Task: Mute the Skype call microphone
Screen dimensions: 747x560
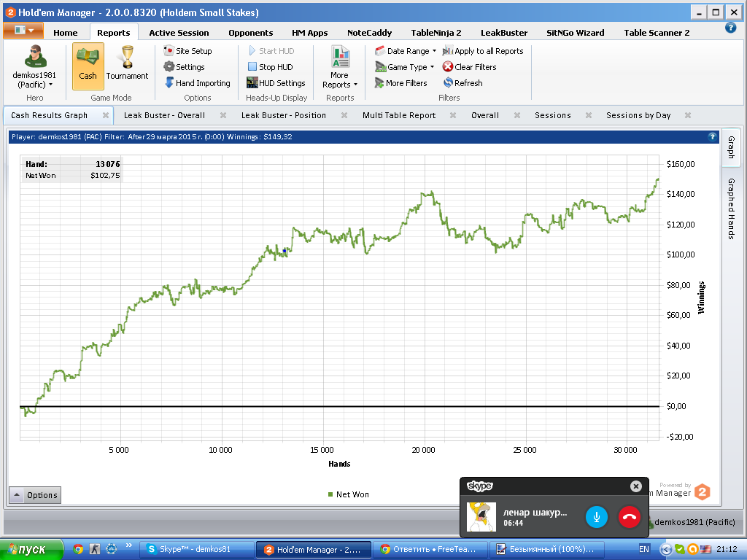Action: (x=597, y=517)
